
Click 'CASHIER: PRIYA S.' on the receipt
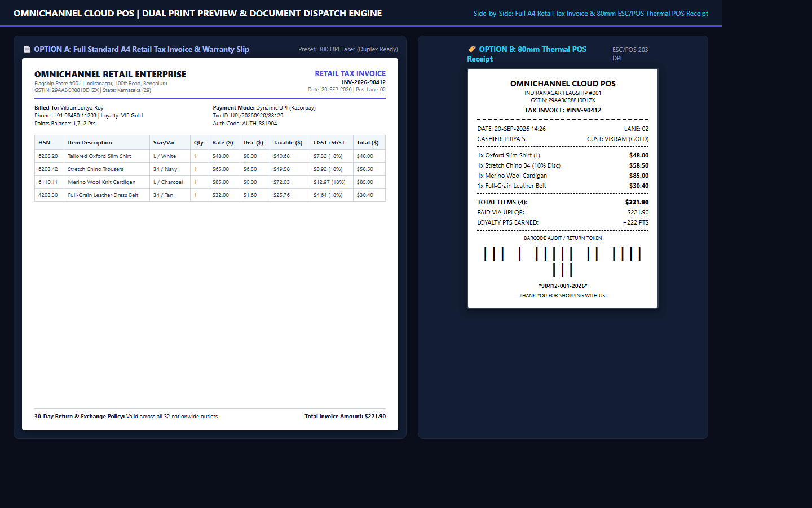tap(502, 139)
